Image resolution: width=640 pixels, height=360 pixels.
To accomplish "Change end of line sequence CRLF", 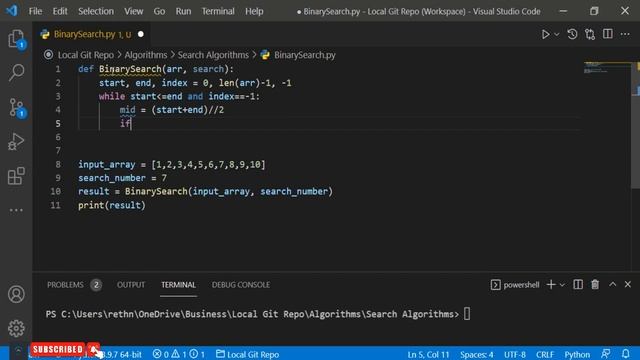I will (545, 354).
